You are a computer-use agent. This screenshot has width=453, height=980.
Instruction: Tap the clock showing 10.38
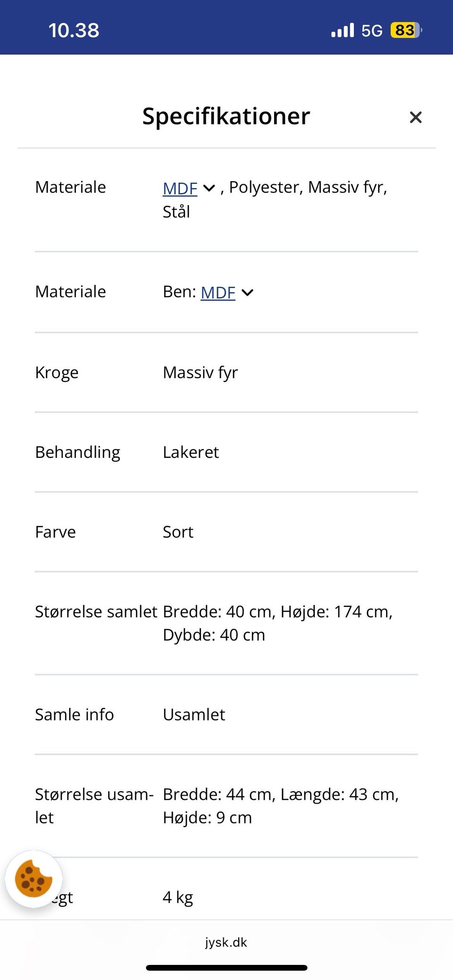click(73, 30)
